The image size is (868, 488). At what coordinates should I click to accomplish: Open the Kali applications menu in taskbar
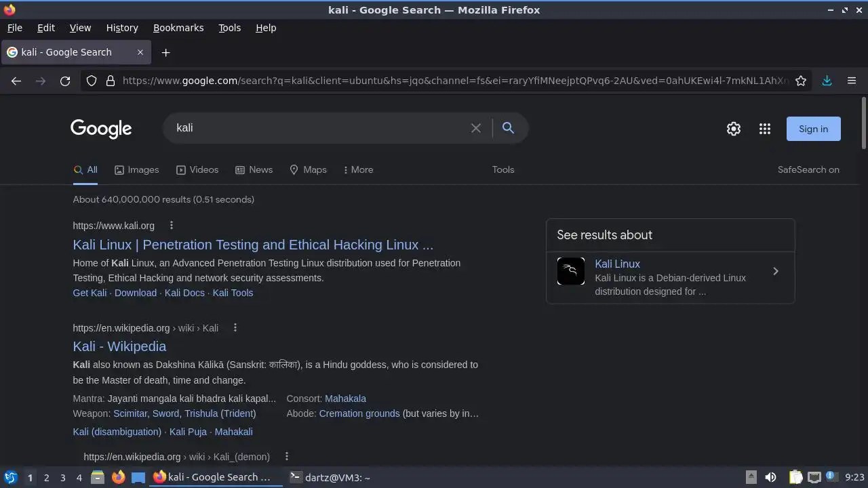10,477
